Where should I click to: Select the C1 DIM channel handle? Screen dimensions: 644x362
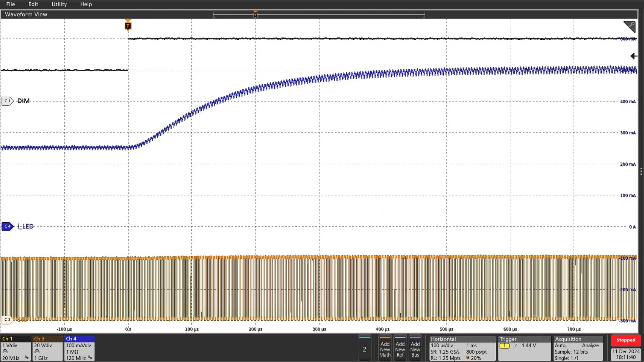[8, 101]
